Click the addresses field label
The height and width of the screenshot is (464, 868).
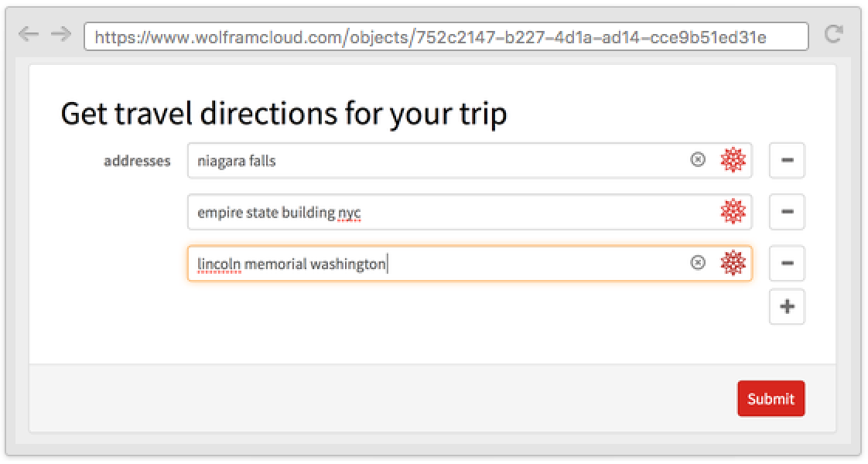[x=137, y=161]
